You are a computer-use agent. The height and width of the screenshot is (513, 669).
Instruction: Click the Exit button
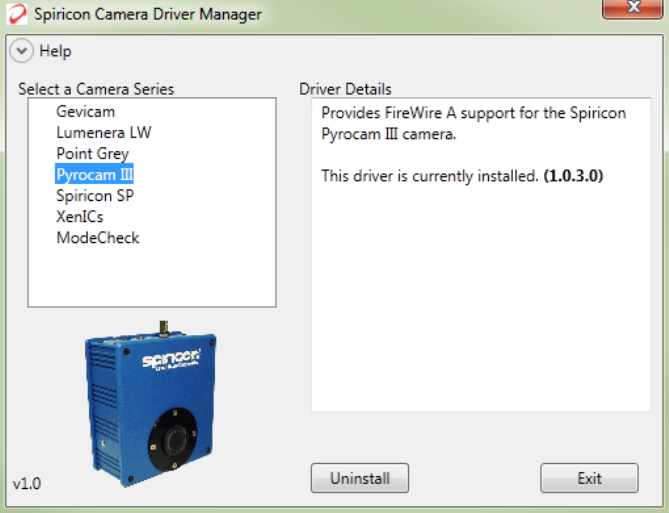(x=589, y=478)
